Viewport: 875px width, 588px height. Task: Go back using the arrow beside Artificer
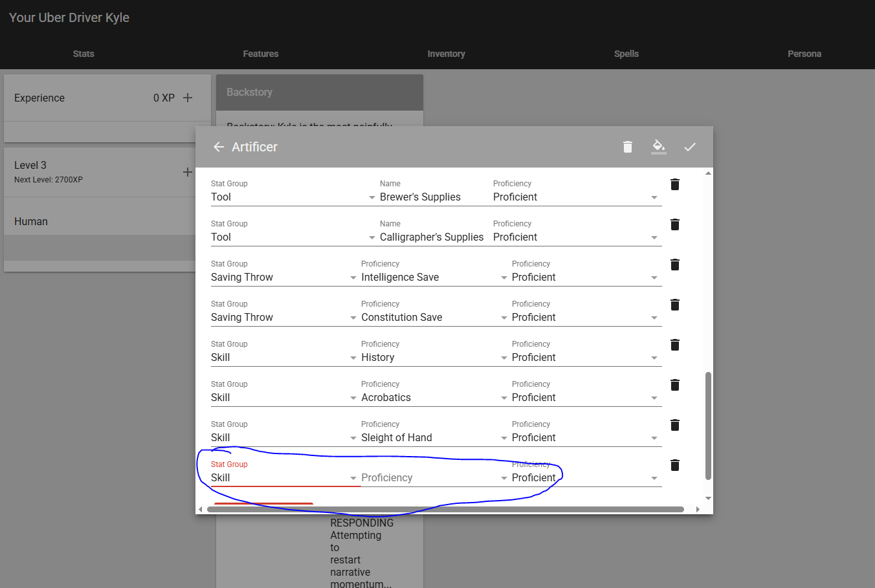pyautogui.click(x=219, y=147)
